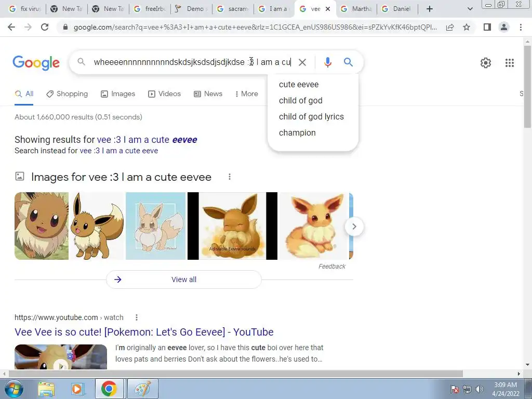
Task: Click the Google logo
Action: click(36, 63)
